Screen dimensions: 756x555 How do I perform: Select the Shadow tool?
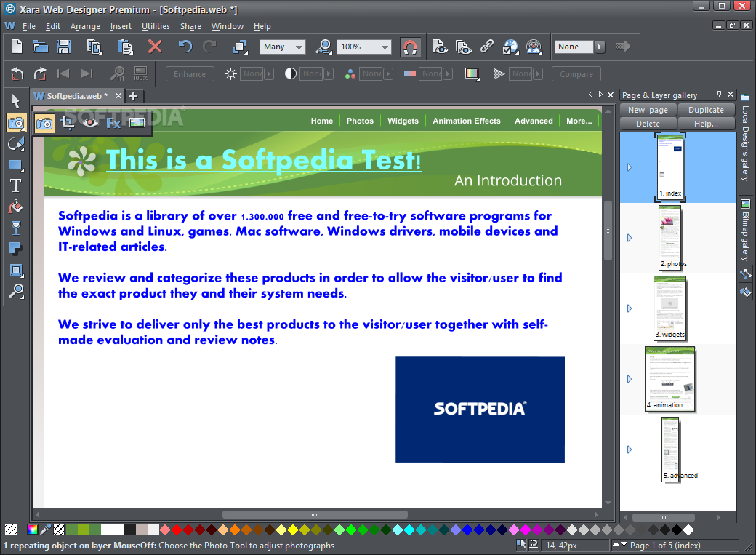click(15, 249)
